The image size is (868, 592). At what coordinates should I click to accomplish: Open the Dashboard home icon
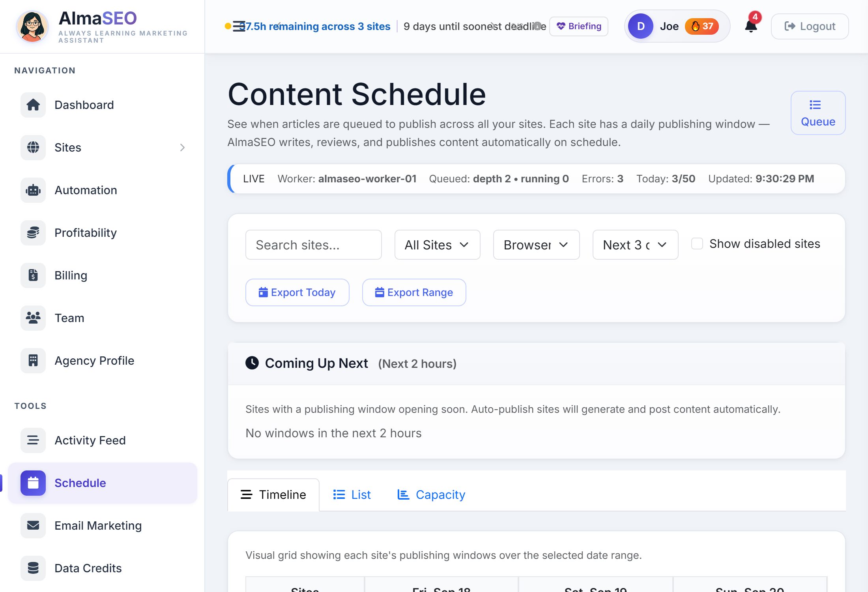33,105
